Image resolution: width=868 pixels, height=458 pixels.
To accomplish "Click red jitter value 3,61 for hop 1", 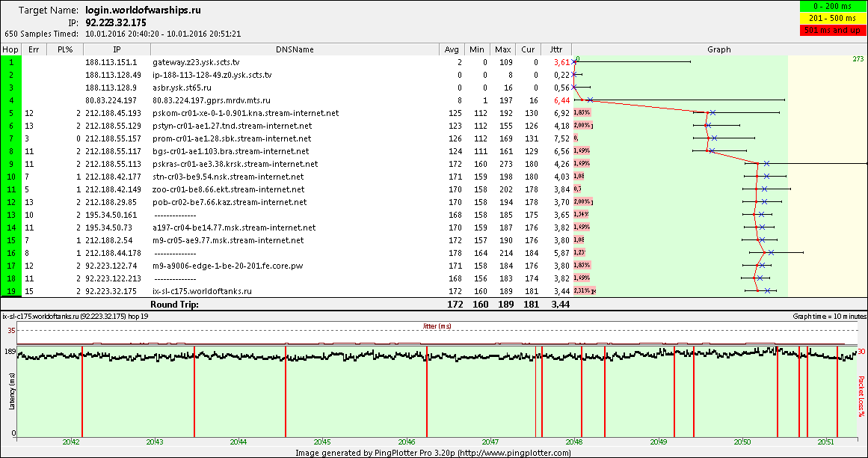I will point(561,62).
